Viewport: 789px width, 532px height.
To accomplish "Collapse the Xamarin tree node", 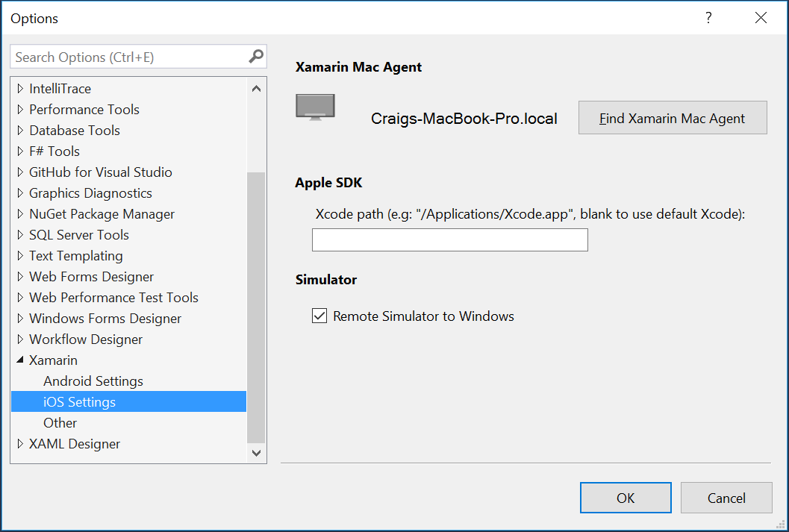I will 20,360.
